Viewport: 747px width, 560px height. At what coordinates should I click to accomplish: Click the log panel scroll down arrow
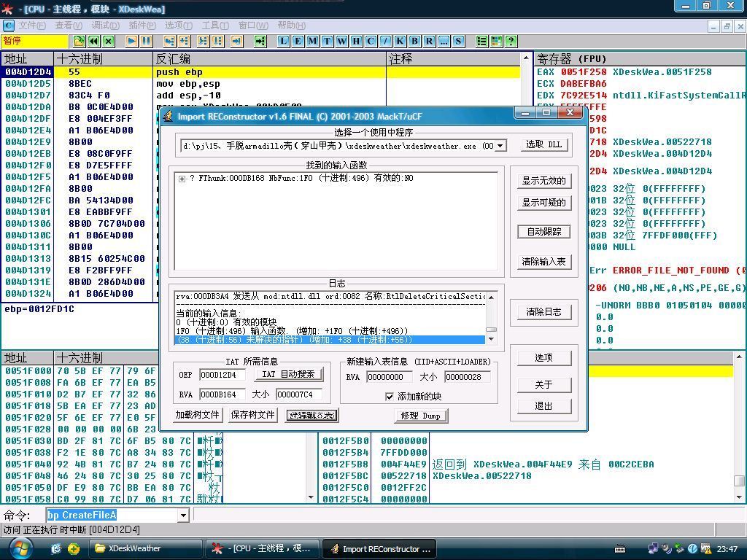point(491,340)
